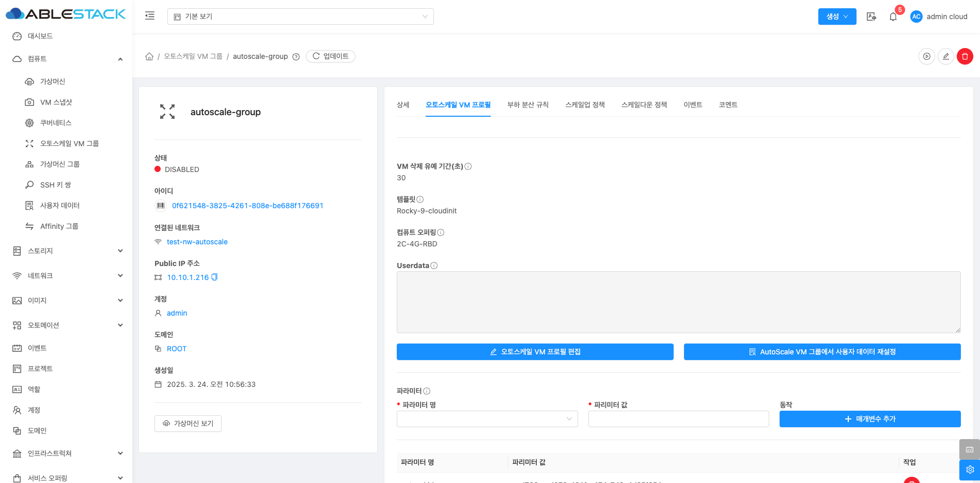Click the 파라미터 값 input field
This screenshot has height=483, width=980.
point(678,419)
